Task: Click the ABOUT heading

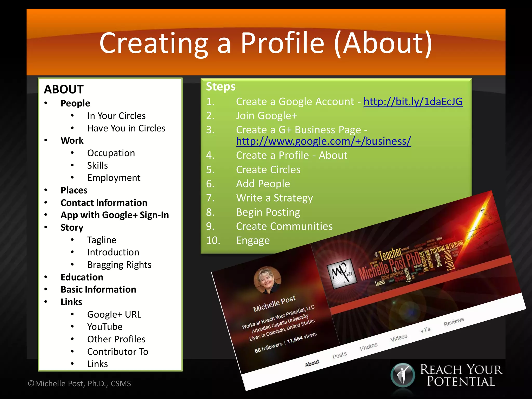Action: click(64, 89)
